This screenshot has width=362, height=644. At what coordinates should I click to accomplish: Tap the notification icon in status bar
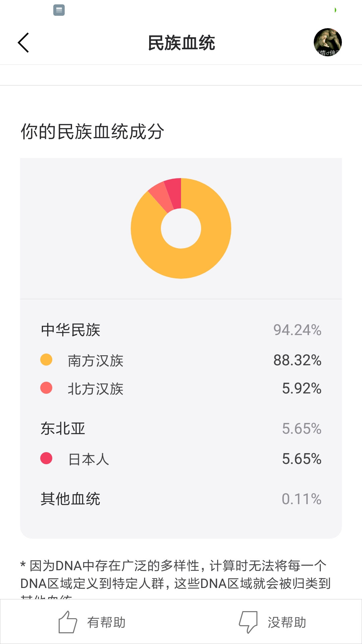tap(59, 10)
